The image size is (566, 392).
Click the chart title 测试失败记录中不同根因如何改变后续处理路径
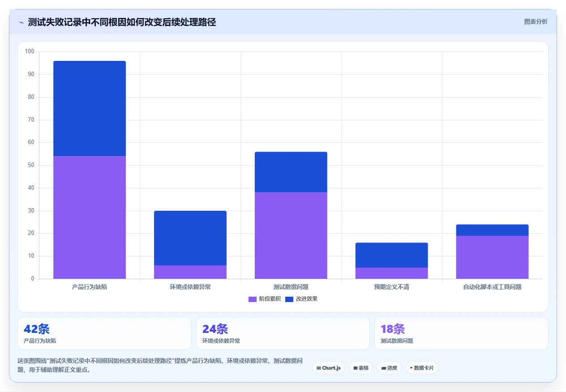tap(122, 22)
